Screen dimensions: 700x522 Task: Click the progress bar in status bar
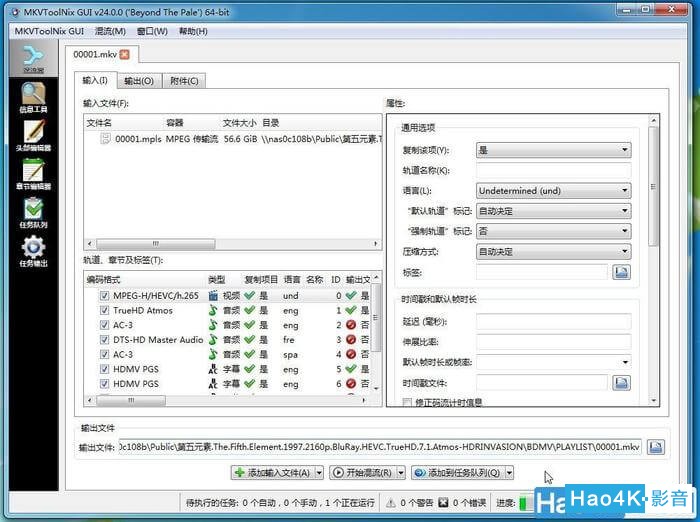[x=527, y=503]
